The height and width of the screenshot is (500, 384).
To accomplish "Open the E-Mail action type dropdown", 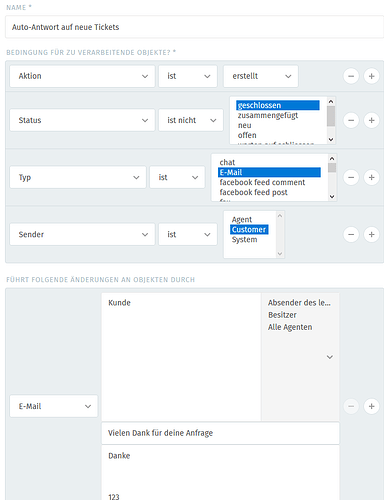I will click(54, 406).
